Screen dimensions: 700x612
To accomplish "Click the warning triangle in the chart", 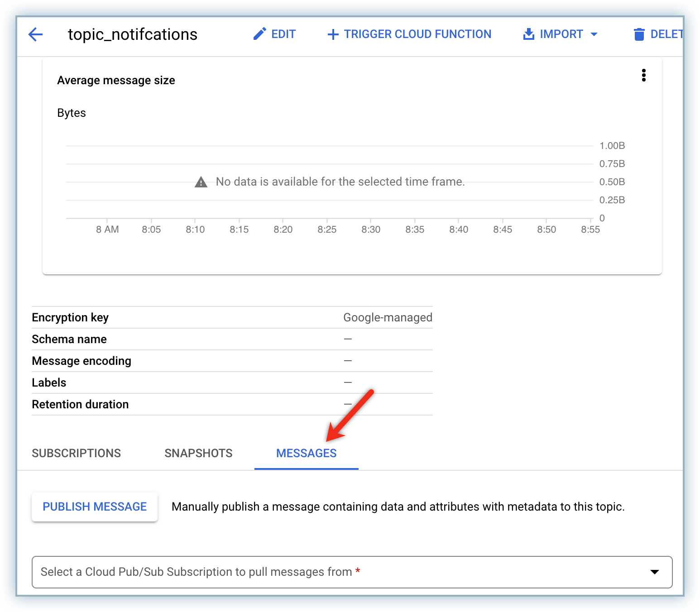I will pyautogui.click(x=201, y=182).
